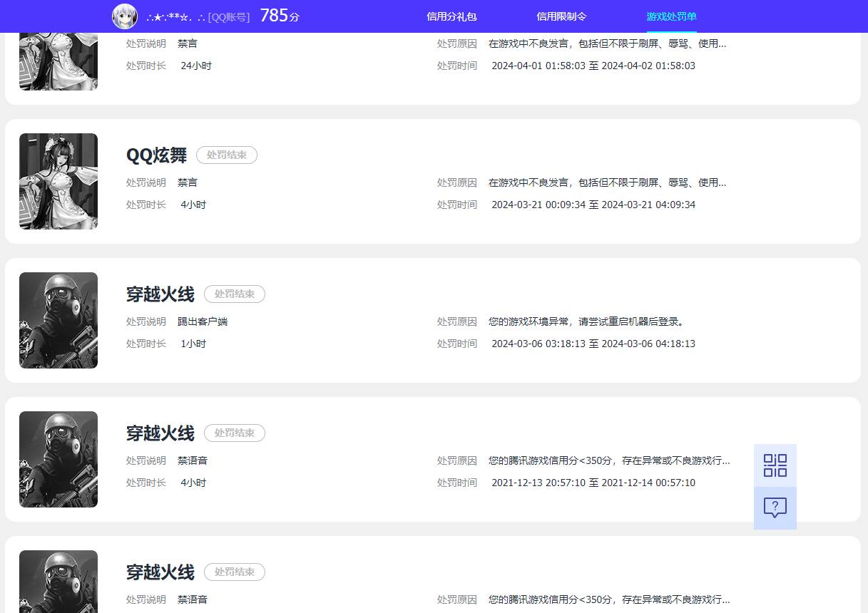Click the QQ avatar in the header
Image resolution: width=868 pixels, height=613 pixels.
coord(125,16)
